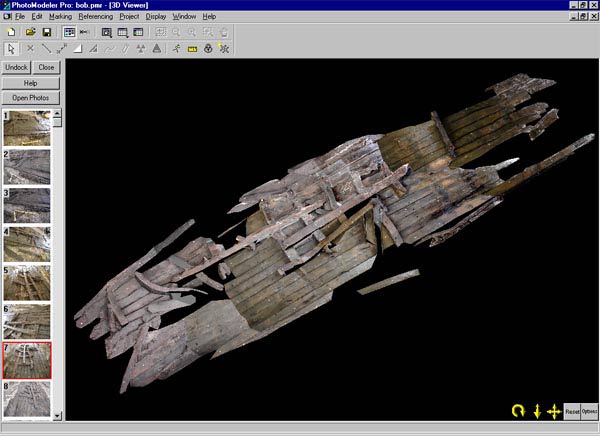600x436 pixels.
Task: Open a project with the folder icon
Action: (x=31, y=32)
